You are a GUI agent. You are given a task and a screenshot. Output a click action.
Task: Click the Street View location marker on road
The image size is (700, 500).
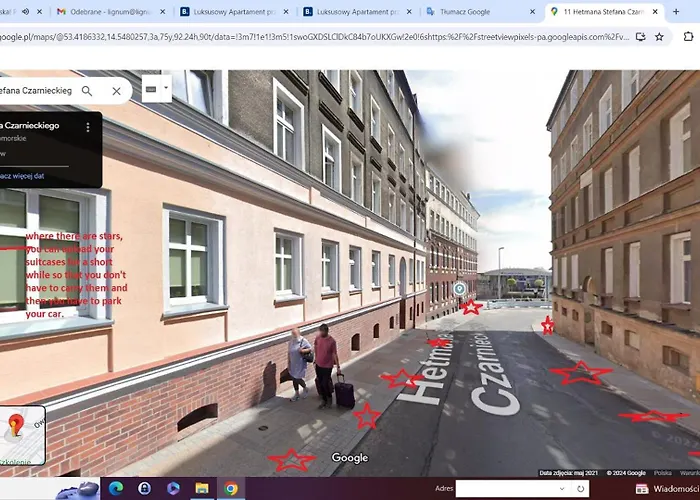point(459,289)
